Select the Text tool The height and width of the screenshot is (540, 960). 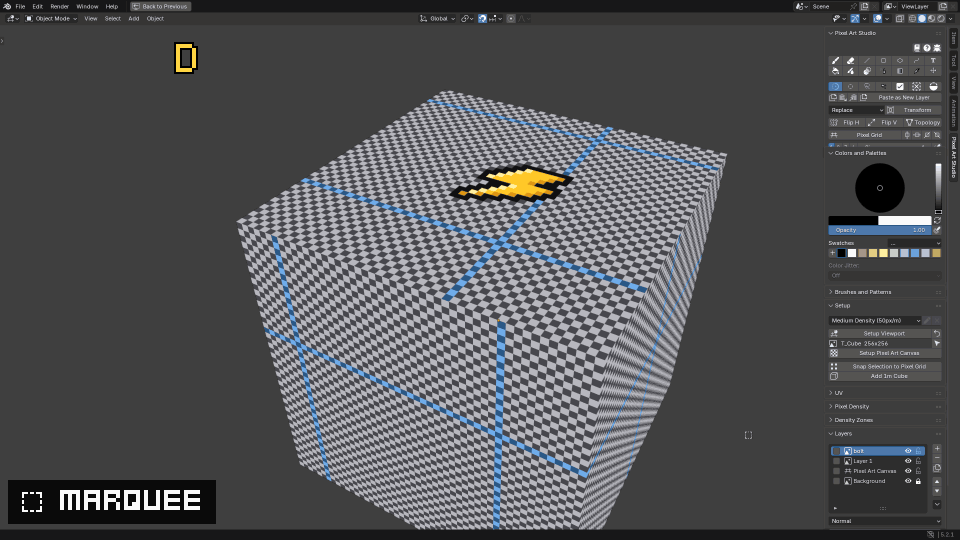[933, 61]
